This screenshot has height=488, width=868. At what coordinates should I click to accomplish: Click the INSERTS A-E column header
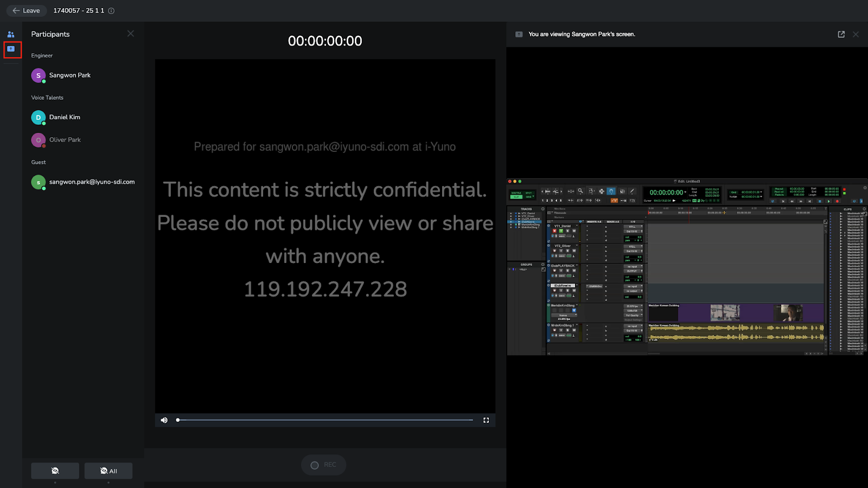coord(595,222)
